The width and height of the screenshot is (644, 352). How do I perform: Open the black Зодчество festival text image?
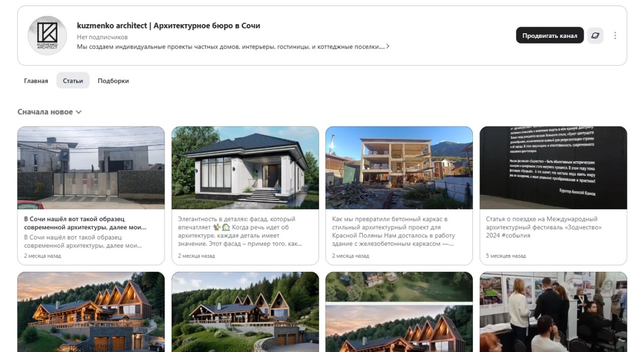click(553, 168)
